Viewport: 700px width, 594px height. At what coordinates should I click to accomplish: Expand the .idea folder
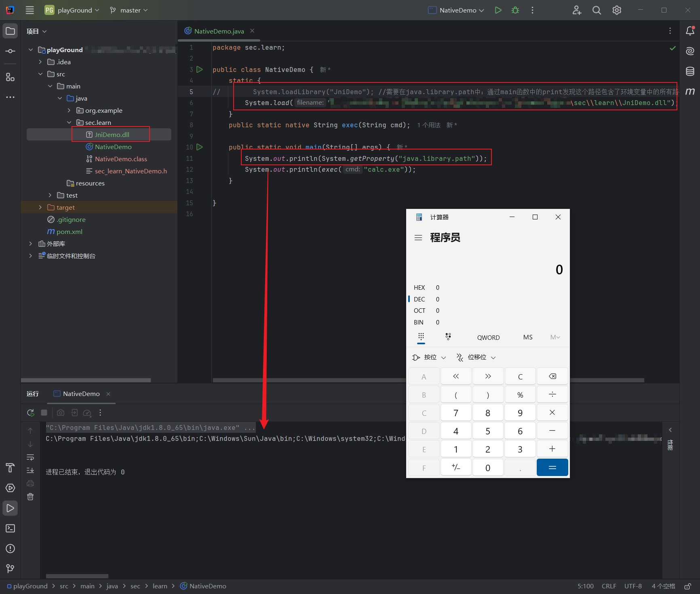point(40,62)
